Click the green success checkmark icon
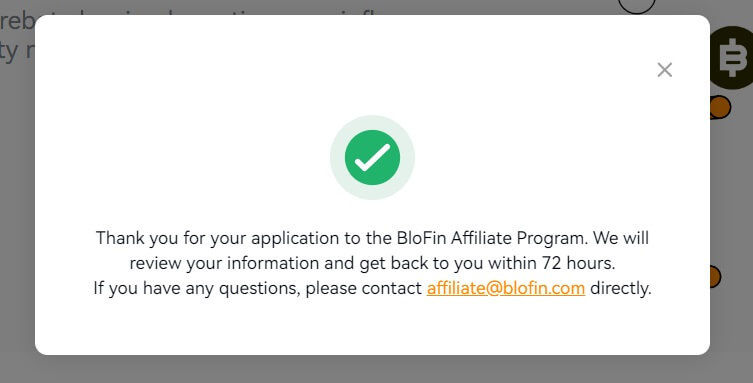The image size is (753, 383). (x=372, y=157)
